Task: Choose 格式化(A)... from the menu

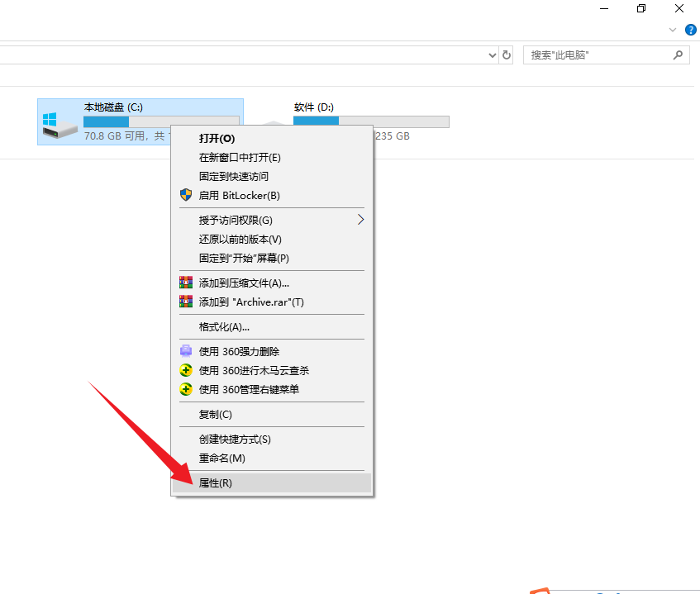Action: pyautogui.click(x=272, y=326)
